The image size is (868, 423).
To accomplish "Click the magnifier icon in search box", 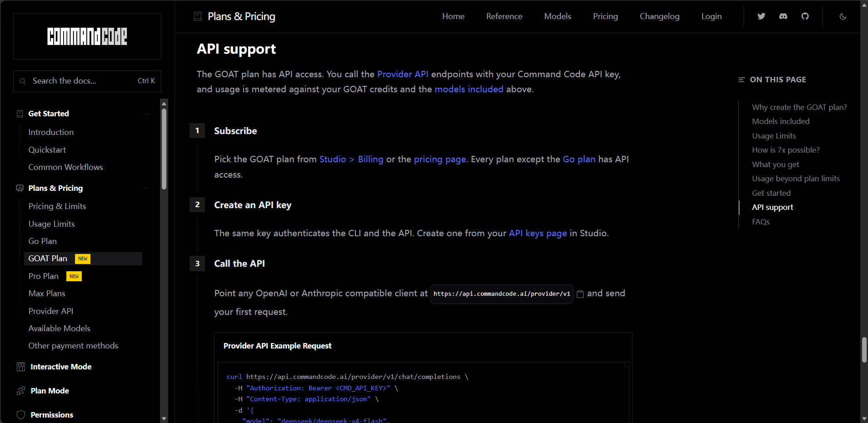I will [23, 81].
